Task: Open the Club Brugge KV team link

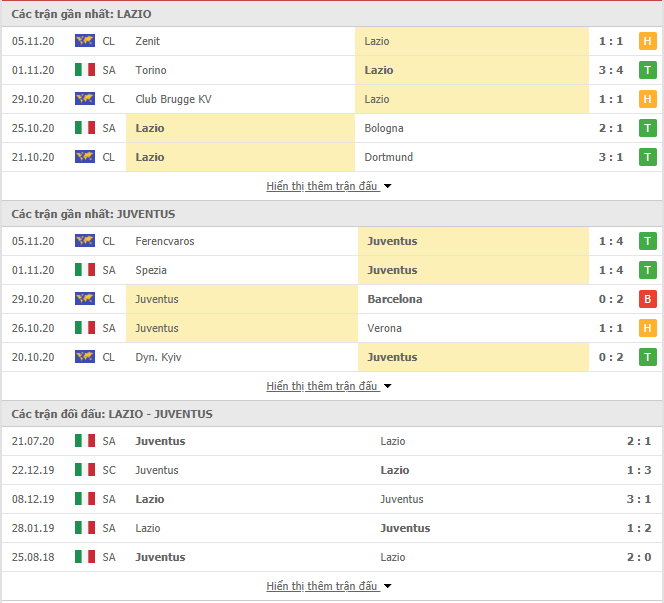Action: click(x=173, y=99)
